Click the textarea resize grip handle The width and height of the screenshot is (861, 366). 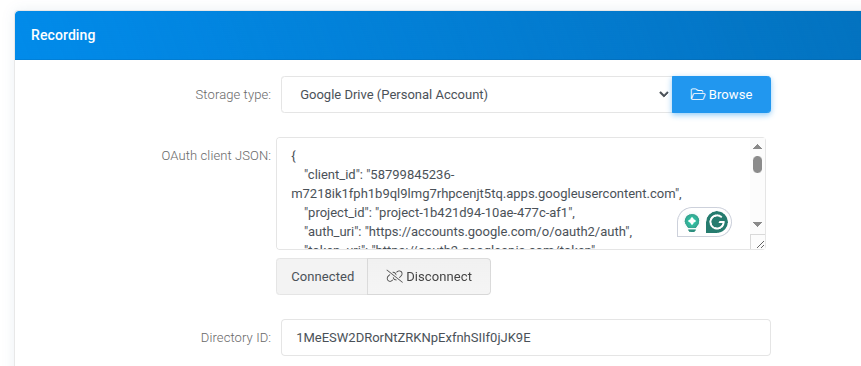pyautogui.click(x=759, y=244)
